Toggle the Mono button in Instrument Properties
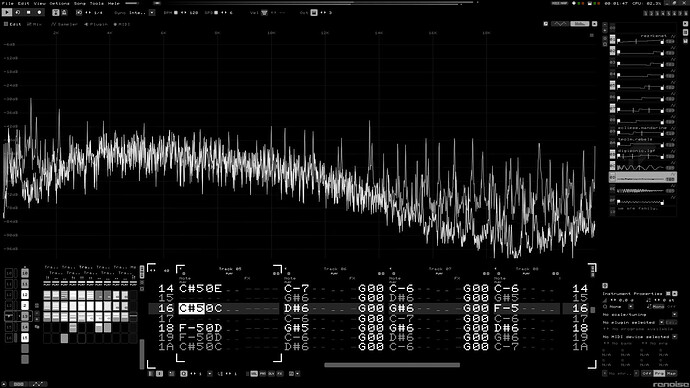This screenshot has height=388, width=690. (658, 307)
